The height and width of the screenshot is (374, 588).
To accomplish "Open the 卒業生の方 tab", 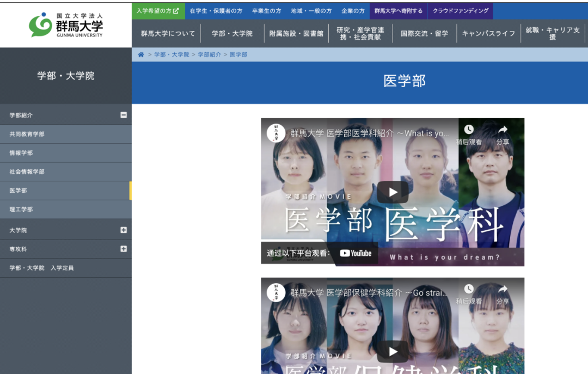I will [267, 11].
